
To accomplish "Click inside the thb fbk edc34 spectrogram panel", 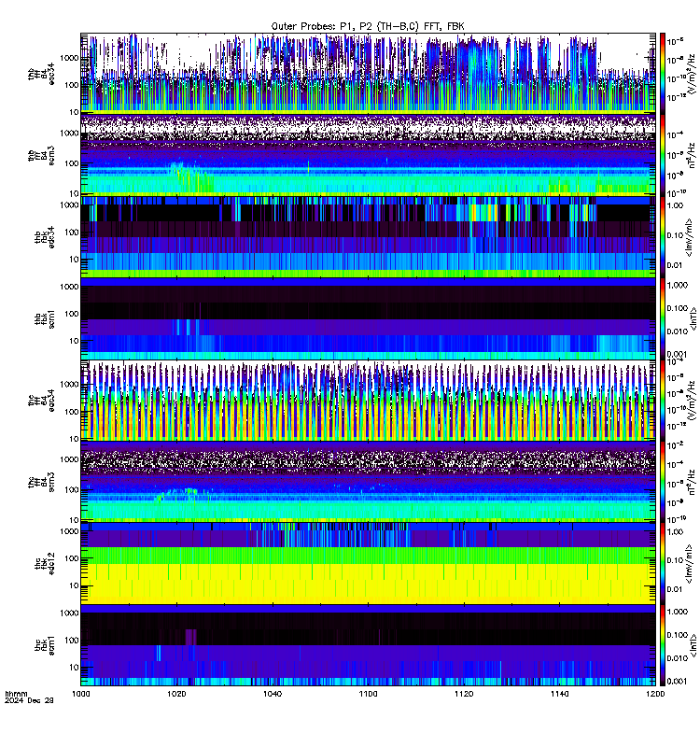I will coord(368,237).
